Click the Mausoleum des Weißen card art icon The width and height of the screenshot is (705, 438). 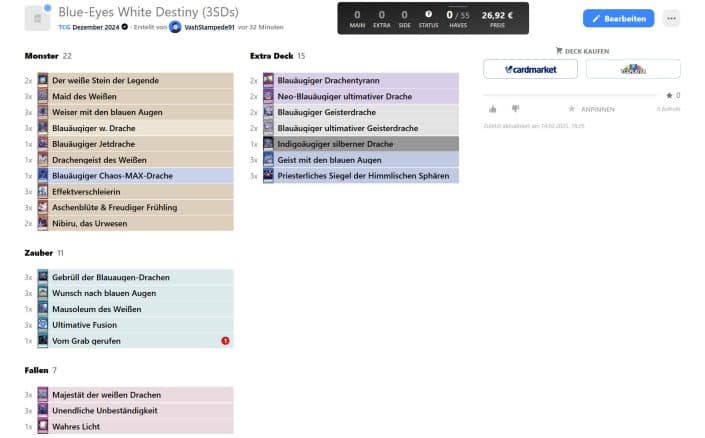click(x=43, y=309)
